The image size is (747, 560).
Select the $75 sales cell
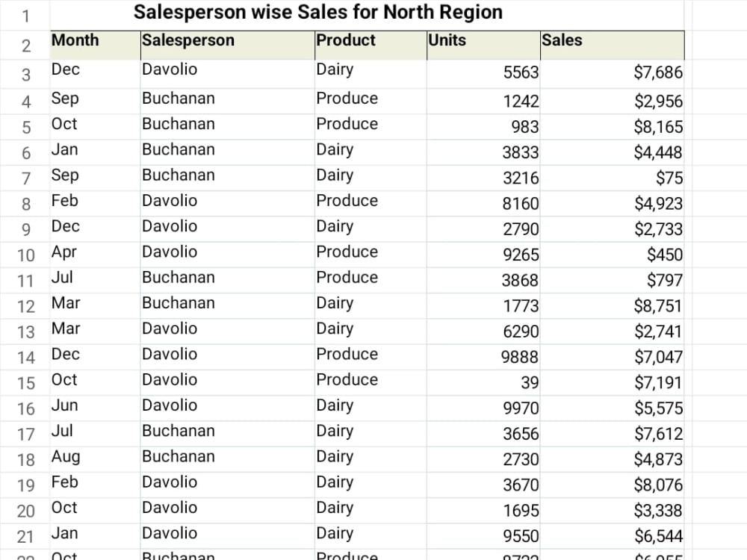[x=613, y=178]
